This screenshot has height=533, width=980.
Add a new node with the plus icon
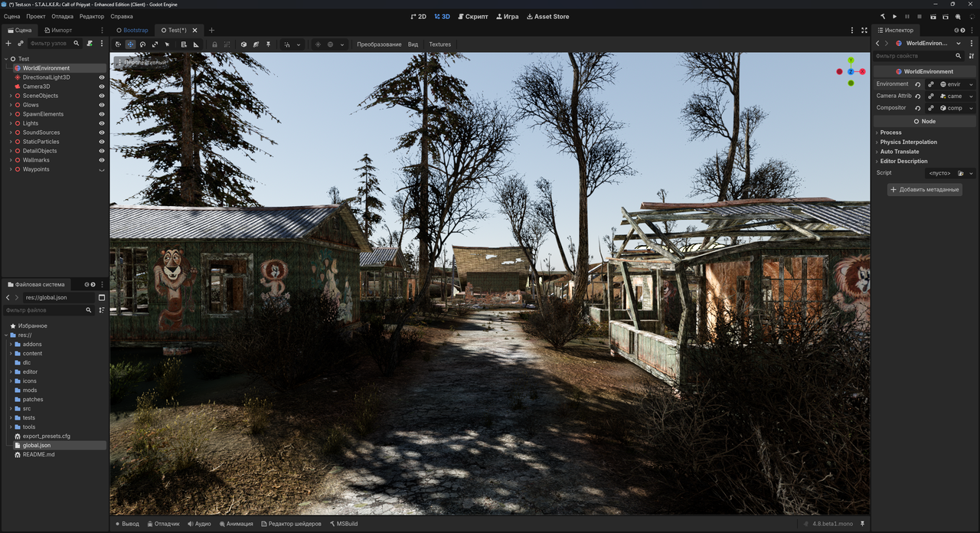[x=8, y=44]
